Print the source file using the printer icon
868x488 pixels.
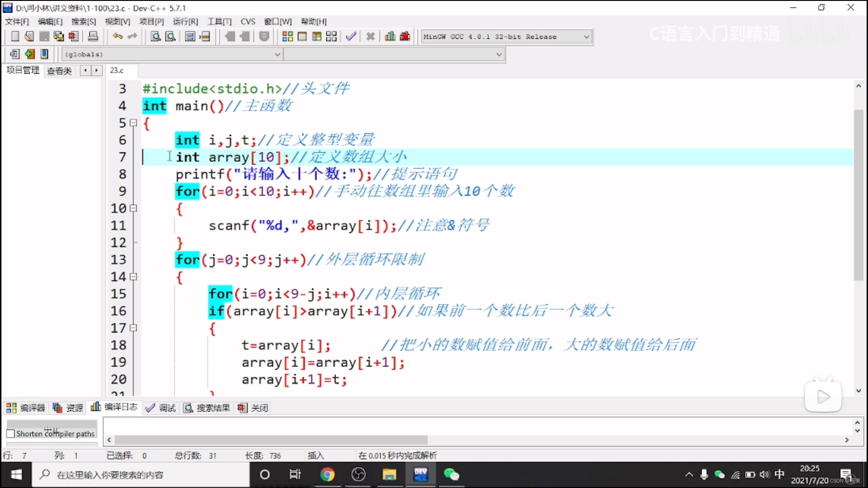click(x=93, y=36)
